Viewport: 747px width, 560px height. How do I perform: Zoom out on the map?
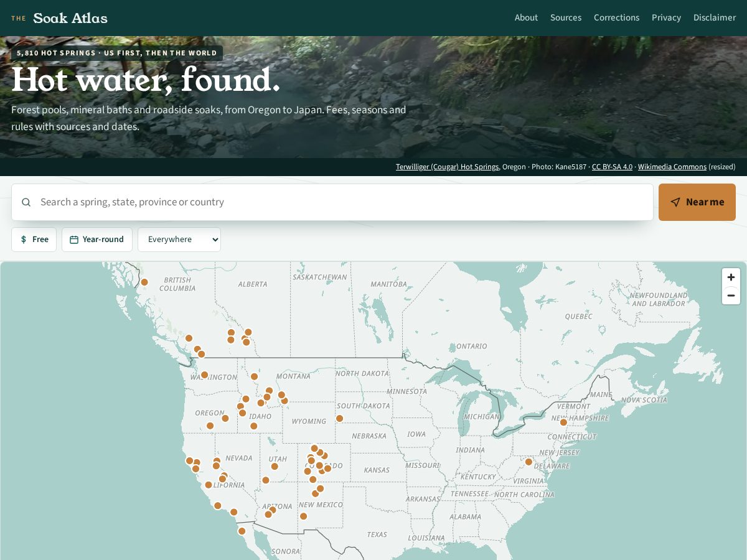731,296
